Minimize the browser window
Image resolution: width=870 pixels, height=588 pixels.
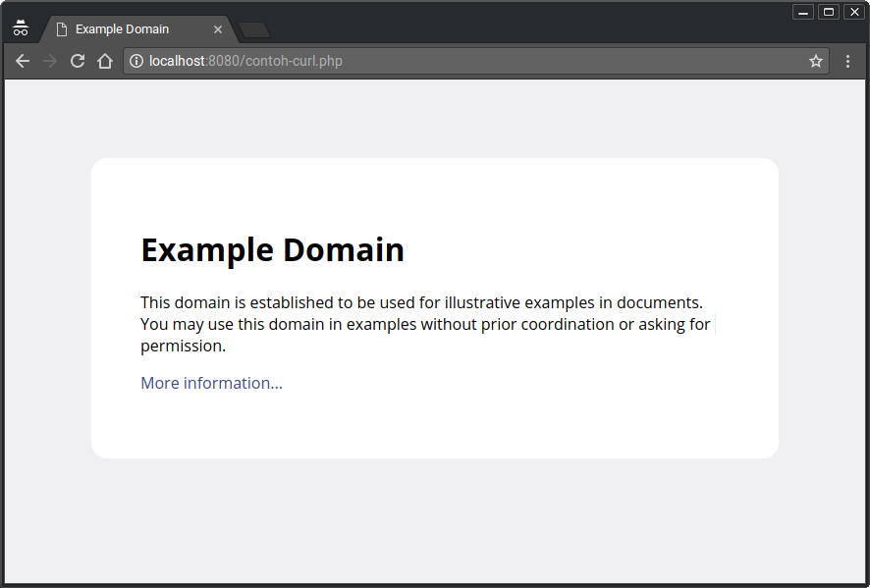click(x=803, y=12)
